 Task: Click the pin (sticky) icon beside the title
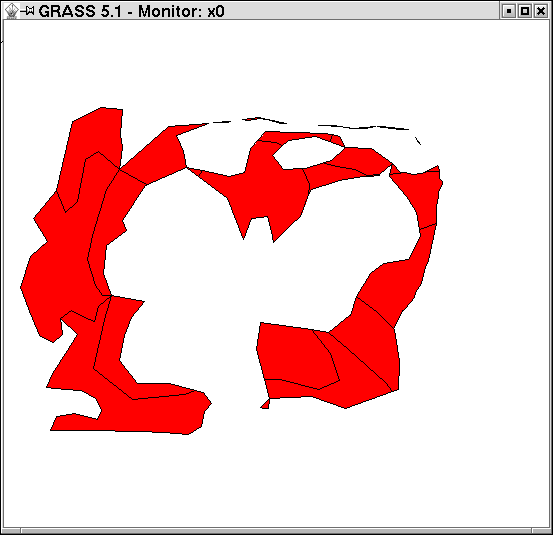coord(28,11)
